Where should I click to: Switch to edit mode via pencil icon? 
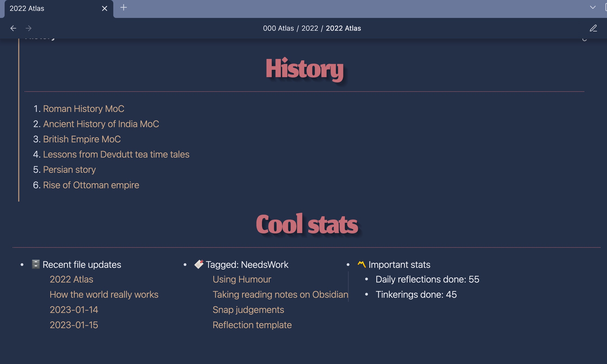(x=593, y=28)
